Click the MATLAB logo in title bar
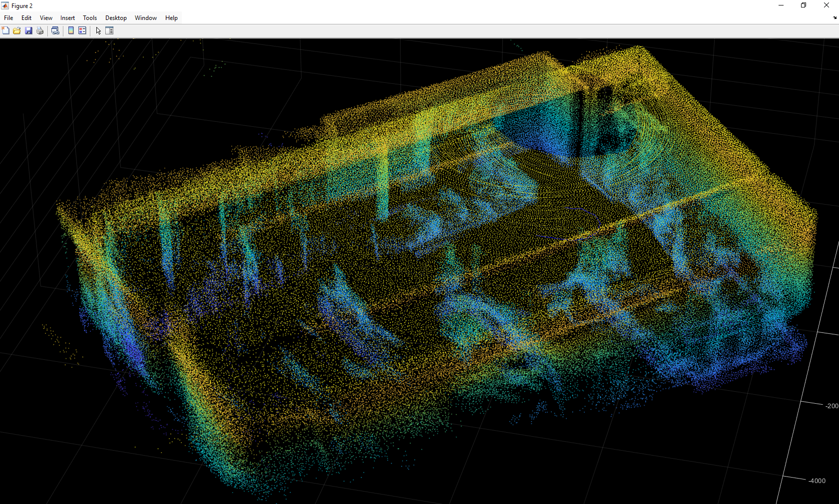This screenshot has width=839, height=504. pyautogui.click(x=5, y=6)
